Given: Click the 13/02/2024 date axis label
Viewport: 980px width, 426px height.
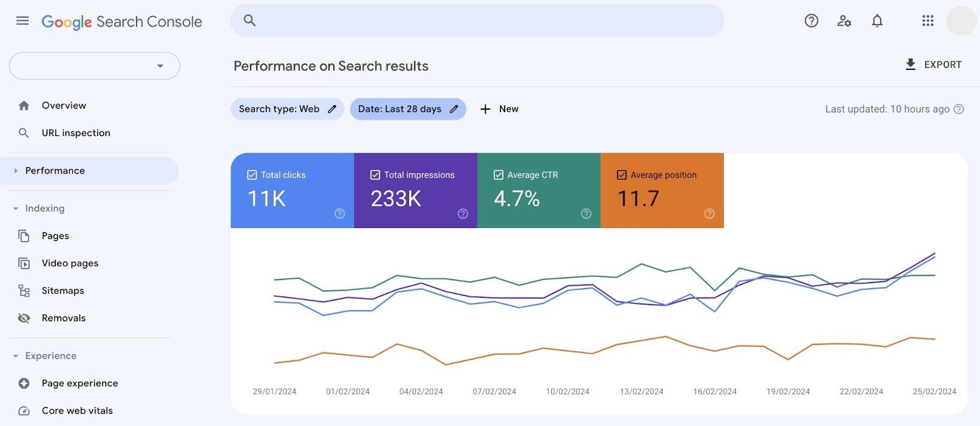Looking at the screenshot, I should (641, 392).
